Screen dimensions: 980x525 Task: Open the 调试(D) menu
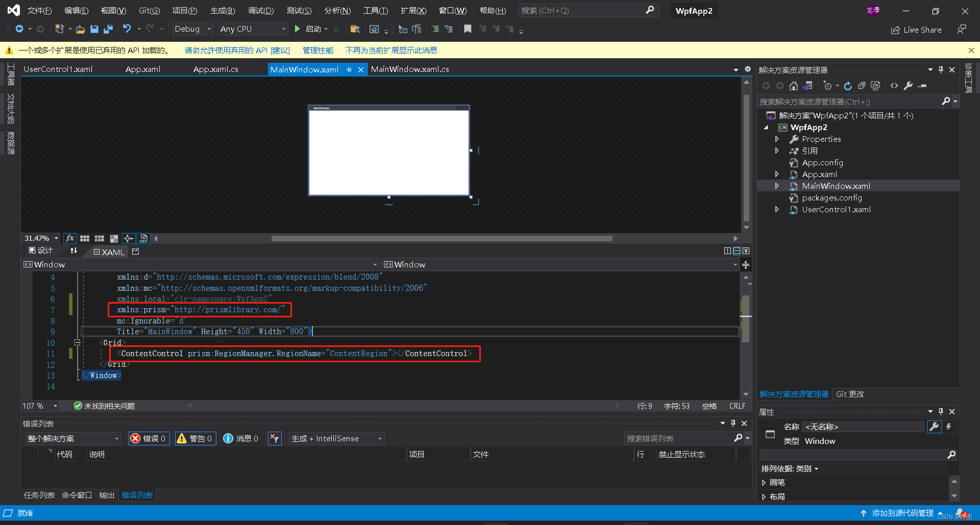click(261, 10)
